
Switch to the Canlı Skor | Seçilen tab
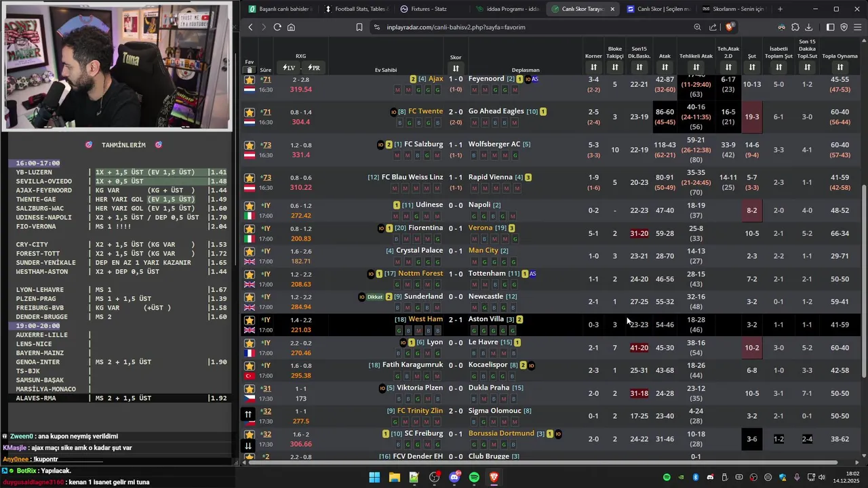tap(658, 9)
